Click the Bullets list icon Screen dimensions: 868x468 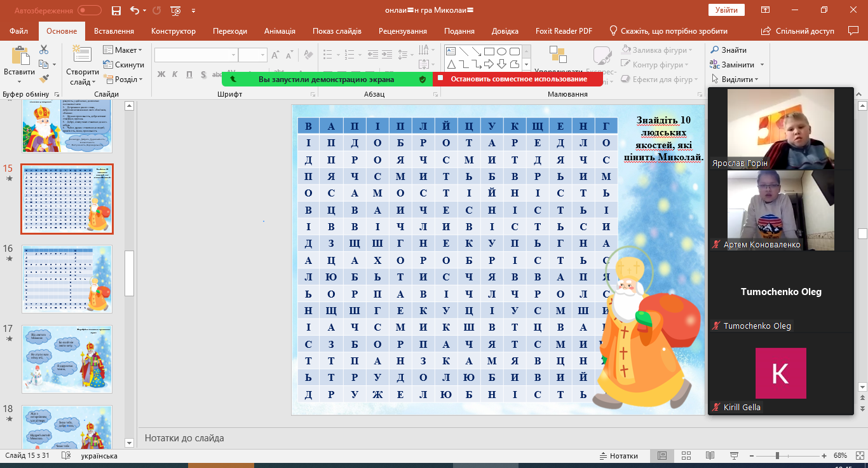click(329, 55)
